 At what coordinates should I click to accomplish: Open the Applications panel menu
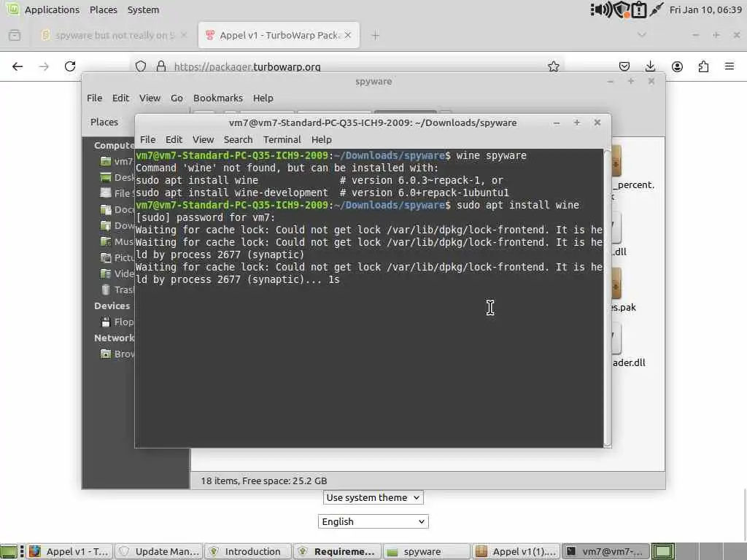tap(52, 9)
